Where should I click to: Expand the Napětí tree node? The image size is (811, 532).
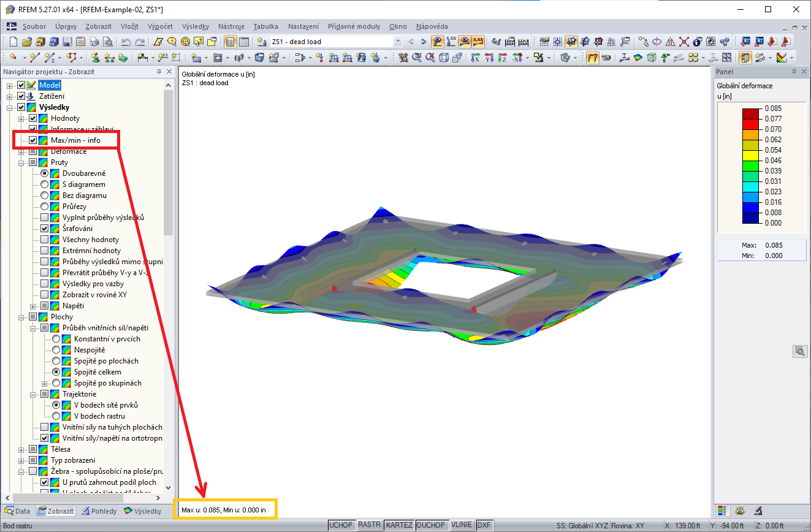(x=33, y=306)
